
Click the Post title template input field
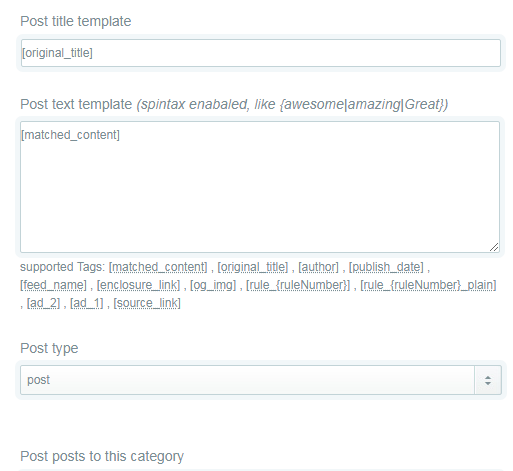261,53
